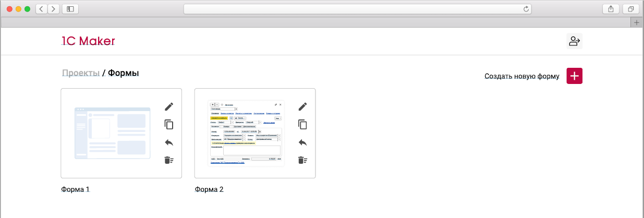Reload the page
Image resolution: width=644 pixels, height=218 pixels.
526,9
